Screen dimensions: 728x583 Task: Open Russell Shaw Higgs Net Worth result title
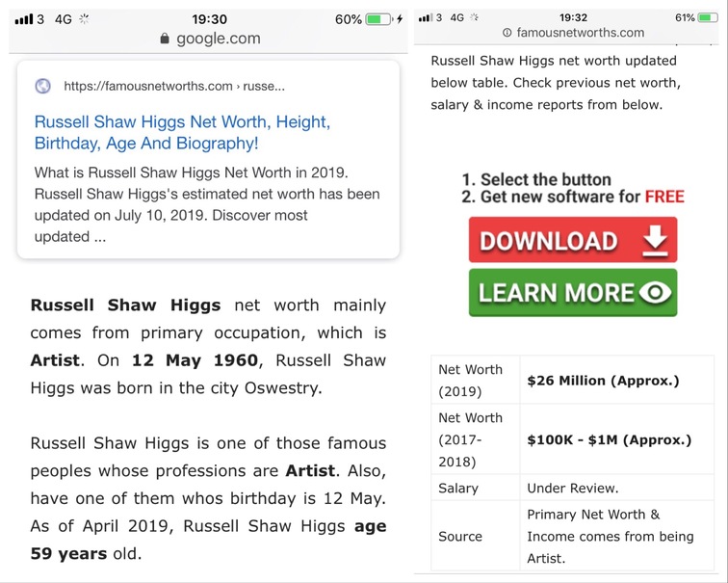pyautogui.click(x=182, y=132)
